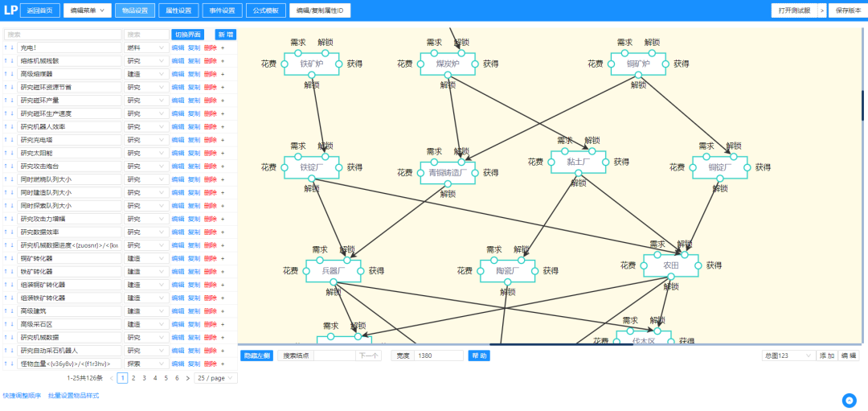Open type dropdown for 研究攻击炮台 row
The image size is (868, 411).
point(146,166)
